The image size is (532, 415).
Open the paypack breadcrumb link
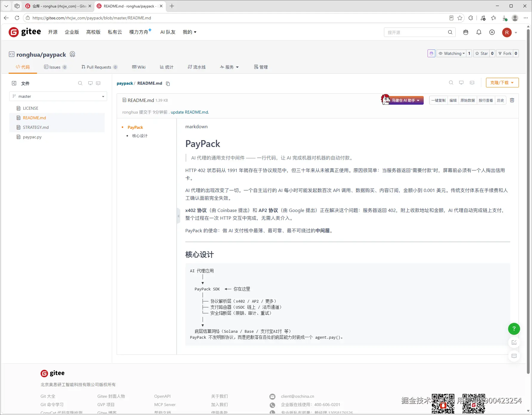tap(125, 83)
